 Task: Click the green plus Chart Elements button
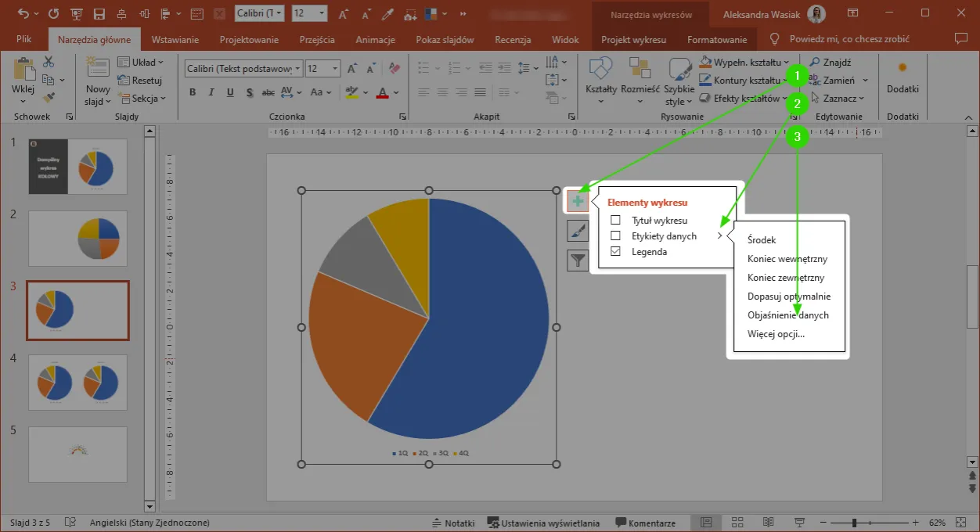578,202
